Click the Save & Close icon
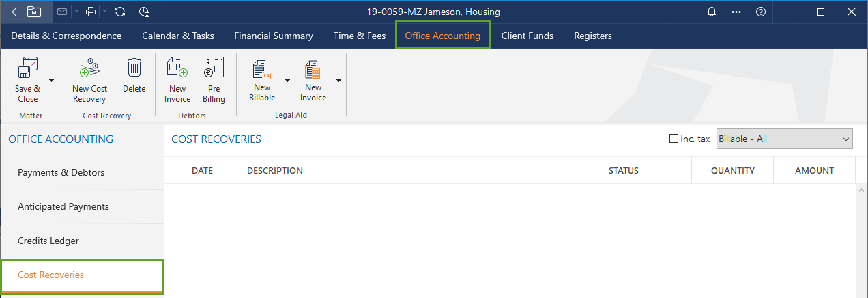The image size is (868, 298). pyautogui.click(x=27, y=69)
